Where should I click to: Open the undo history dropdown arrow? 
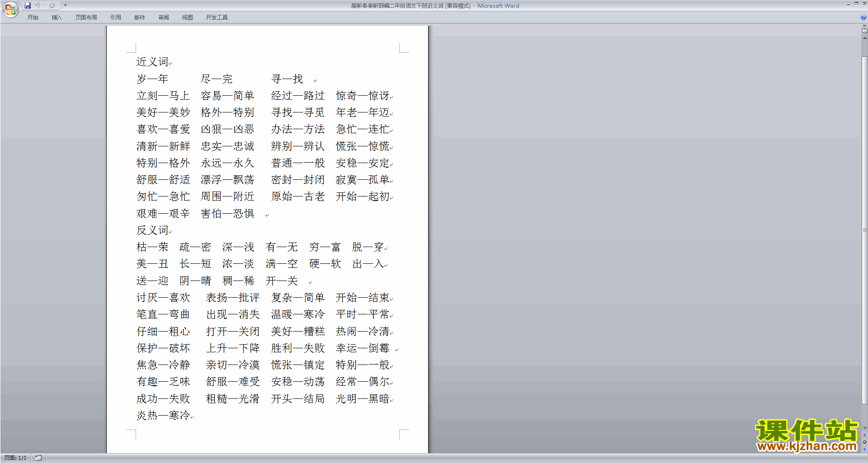[x=44, y=5]
